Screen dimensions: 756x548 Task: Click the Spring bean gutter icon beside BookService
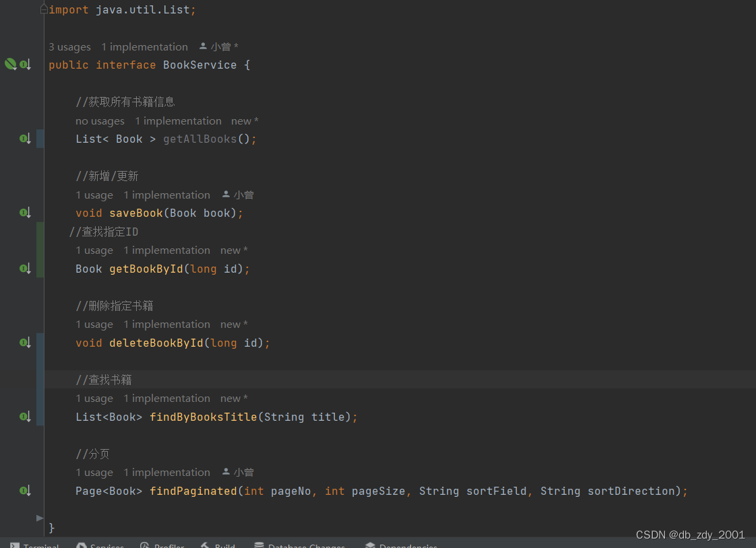[11, 64]
